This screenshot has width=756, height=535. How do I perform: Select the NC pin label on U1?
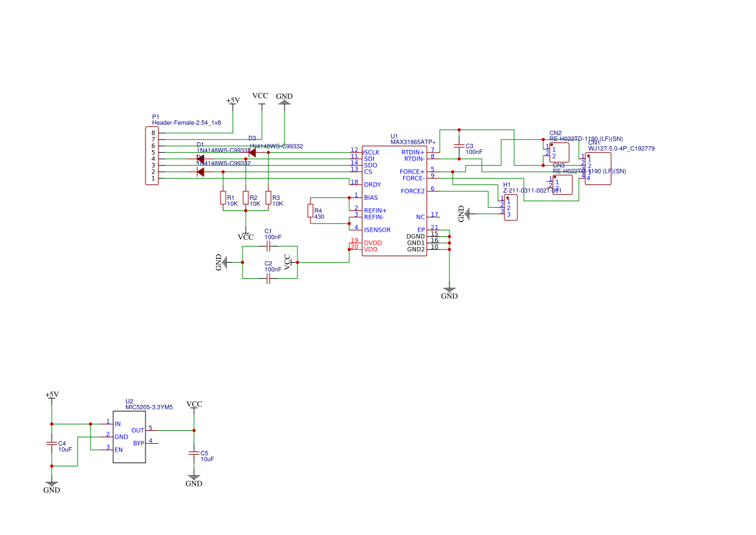tap(420, 217)
